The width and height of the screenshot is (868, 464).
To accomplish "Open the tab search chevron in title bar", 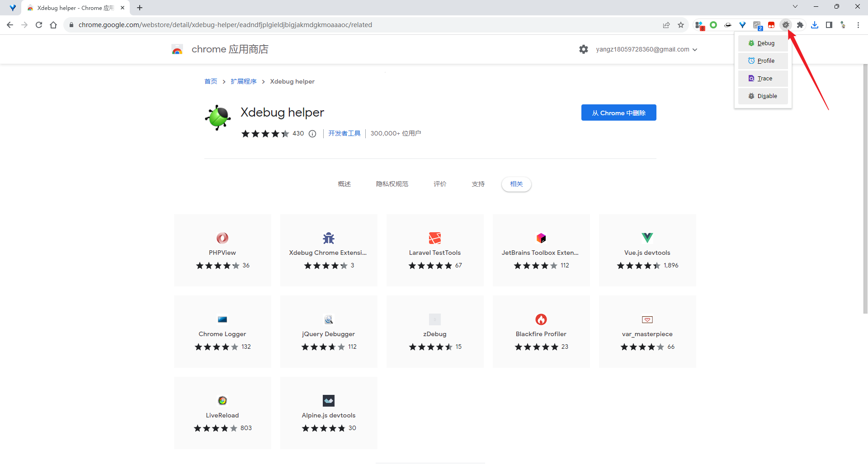I will coord(795,7).
